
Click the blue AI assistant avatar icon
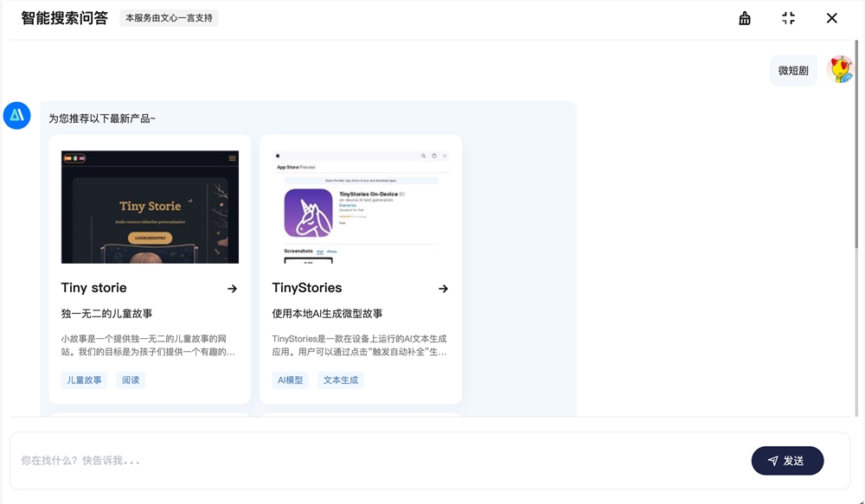[17, 115]
